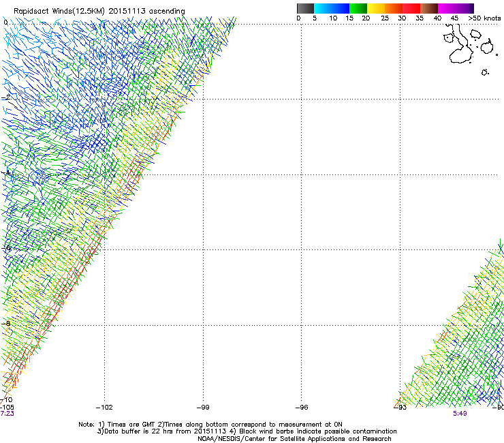Click the note line '3)Data buffer is 22 hrs'
This screenshot has height=443, width=504.
point(247,431)
